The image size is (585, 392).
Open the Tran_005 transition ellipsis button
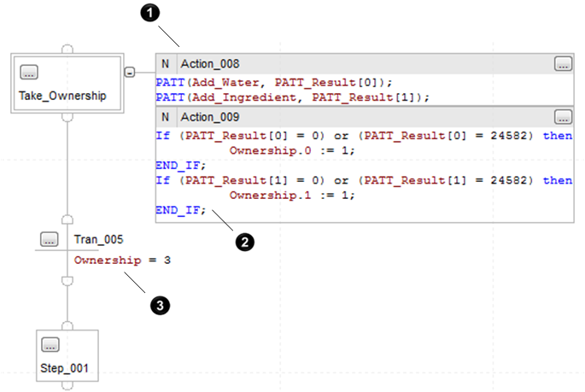coord(49,239)
